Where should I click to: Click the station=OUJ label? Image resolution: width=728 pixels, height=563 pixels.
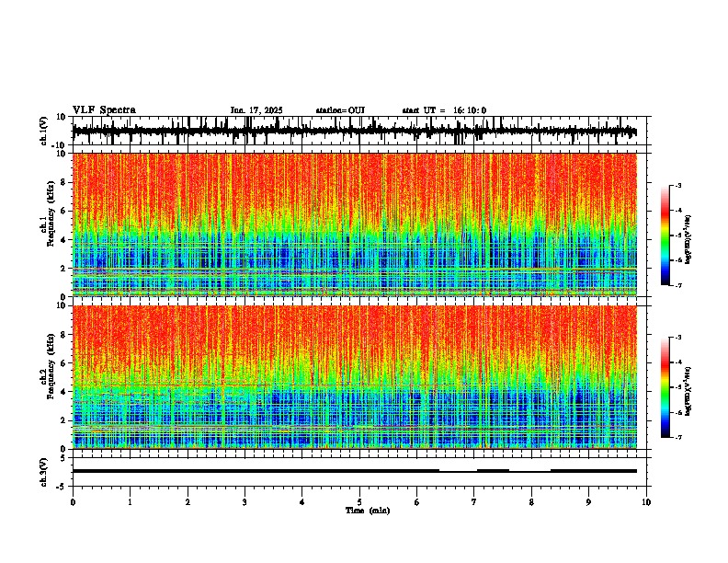coord(340,110)
